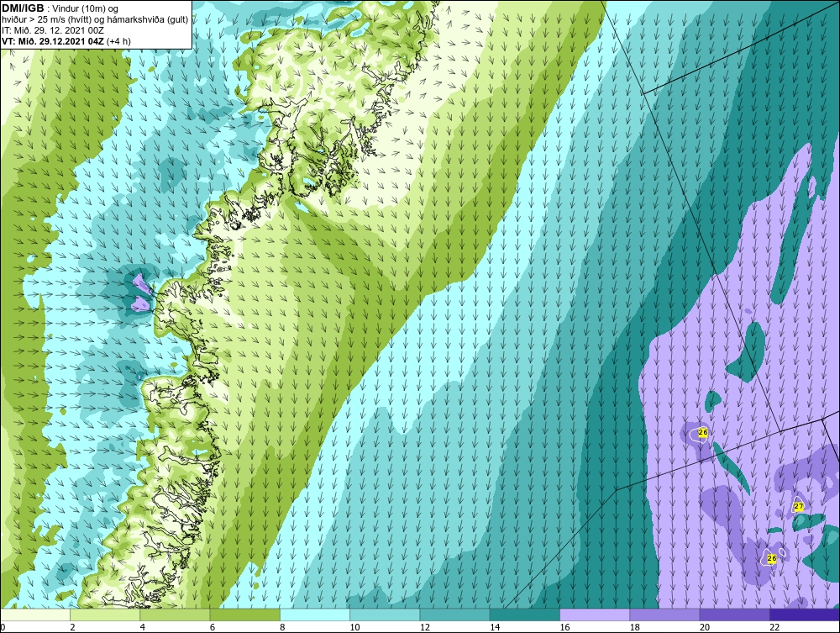This screenshot has width=840, height=633.
Task: Click the "16" legend scale number
Action: click(x=564, y=628)
